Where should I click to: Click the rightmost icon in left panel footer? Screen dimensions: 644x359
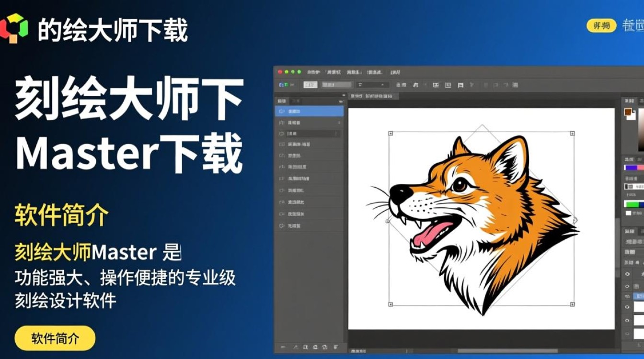click(x=335, y=347)
